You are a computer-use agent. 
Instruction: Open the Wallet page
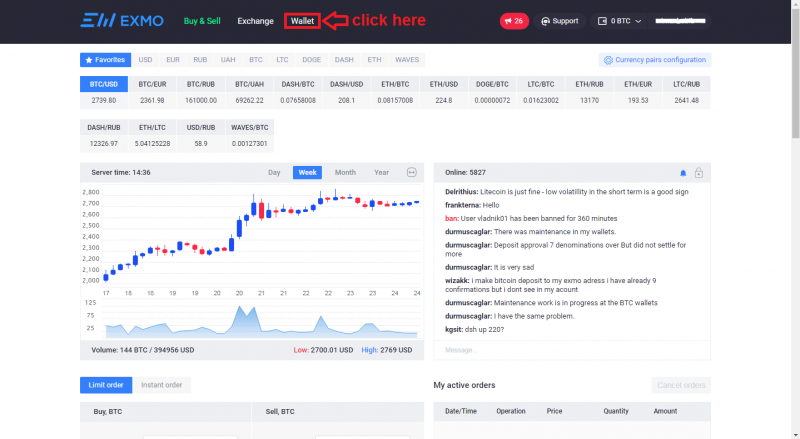coord(302,21)
